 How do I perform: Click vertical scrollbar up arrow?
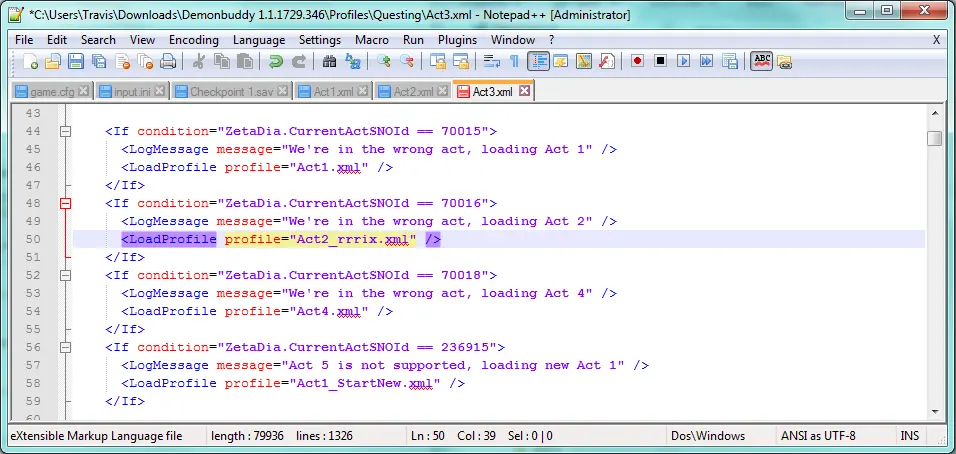(935, 113)
